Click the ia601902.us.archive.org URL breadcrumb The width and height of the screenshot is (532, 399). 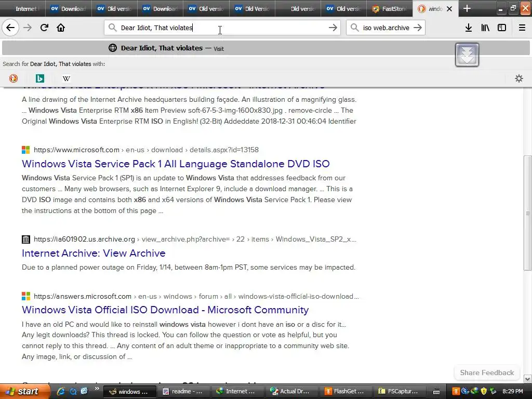click(195, 239)
